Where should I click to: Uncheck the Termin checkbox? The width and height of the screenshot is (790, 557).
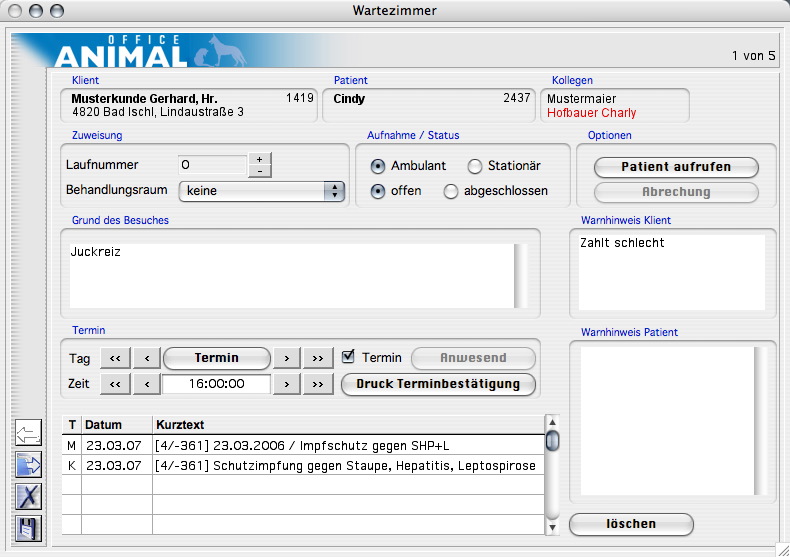click(x=348, y=357)
